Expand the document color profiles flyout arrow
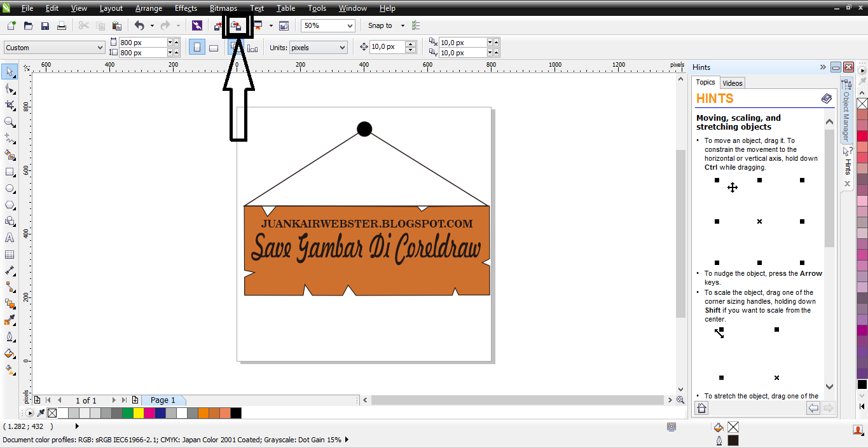Screen dimensions: 868x448 click(347, 440)
